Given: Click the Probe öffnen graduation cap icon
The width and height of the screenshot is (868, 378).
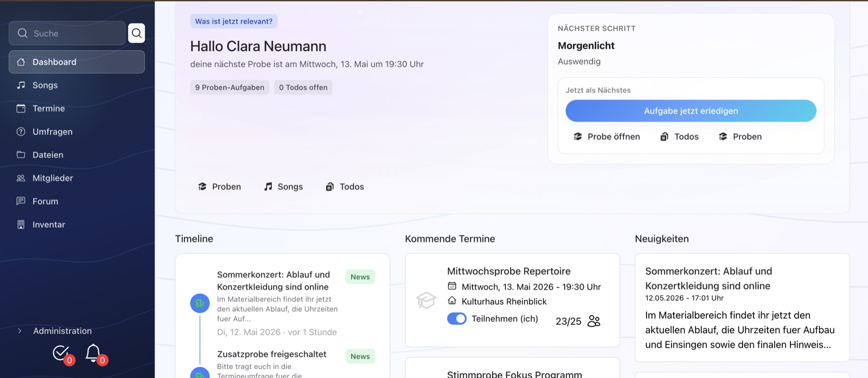Looking at the screenshot, I should [578, 137].
